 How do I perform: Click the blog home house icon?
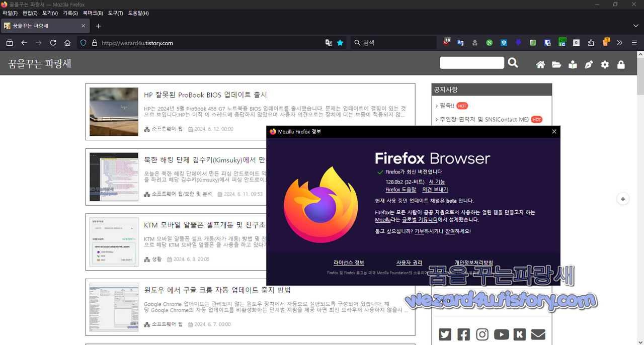[540, 64]
